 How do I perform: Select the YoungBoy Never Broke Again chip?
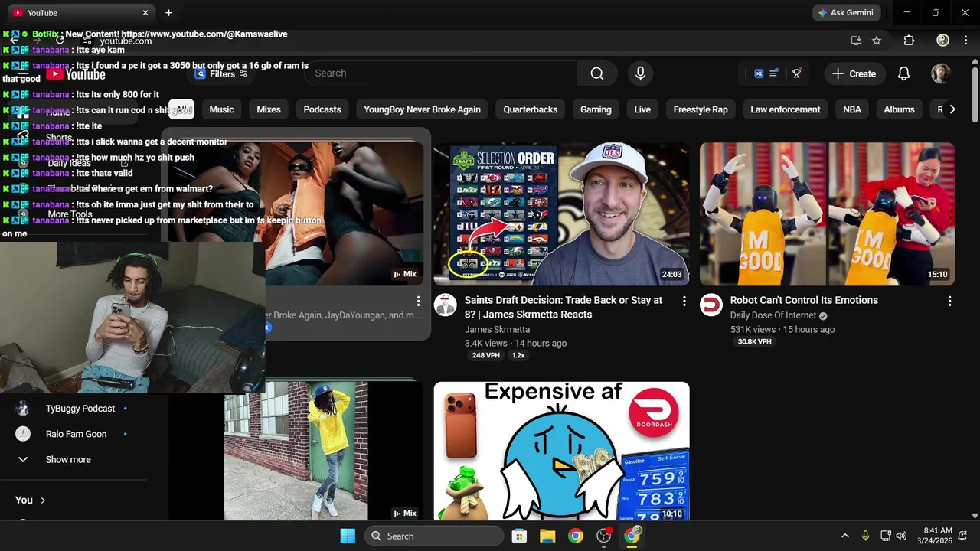click(422, 109)
